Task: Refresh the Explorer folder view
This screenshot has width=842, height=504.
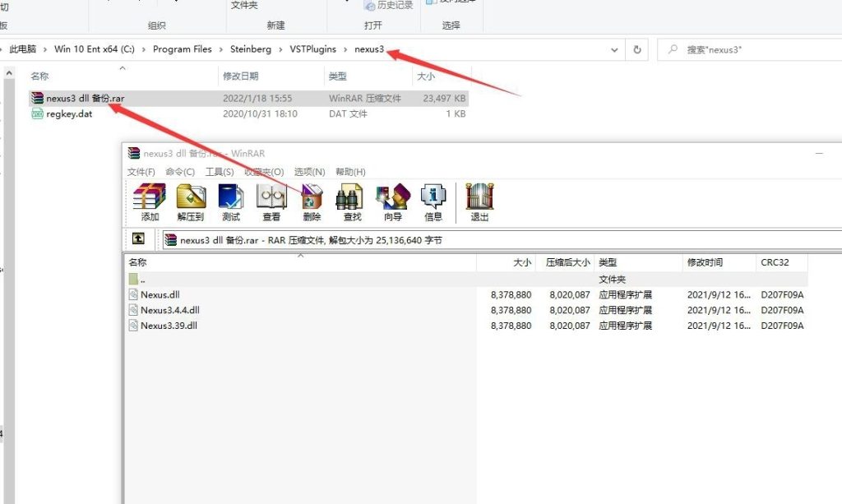Action: [x=637, y=49]
